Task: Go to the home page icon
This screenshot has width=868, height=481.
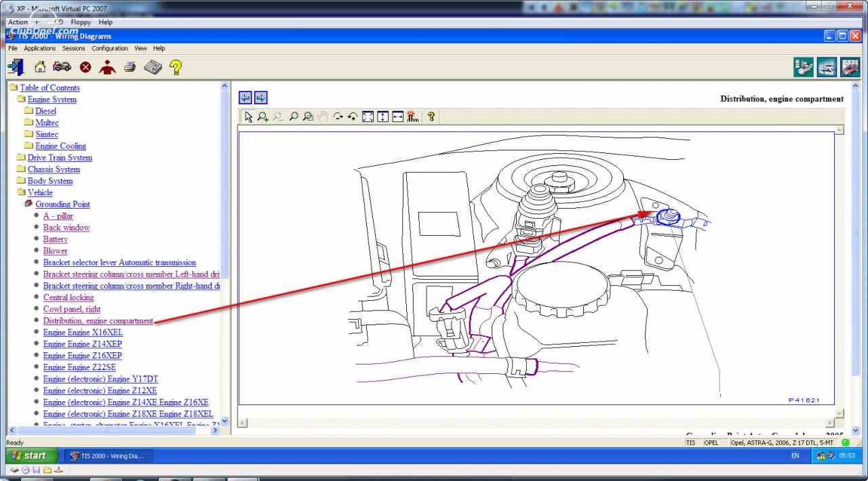Action: click(40, 67)
